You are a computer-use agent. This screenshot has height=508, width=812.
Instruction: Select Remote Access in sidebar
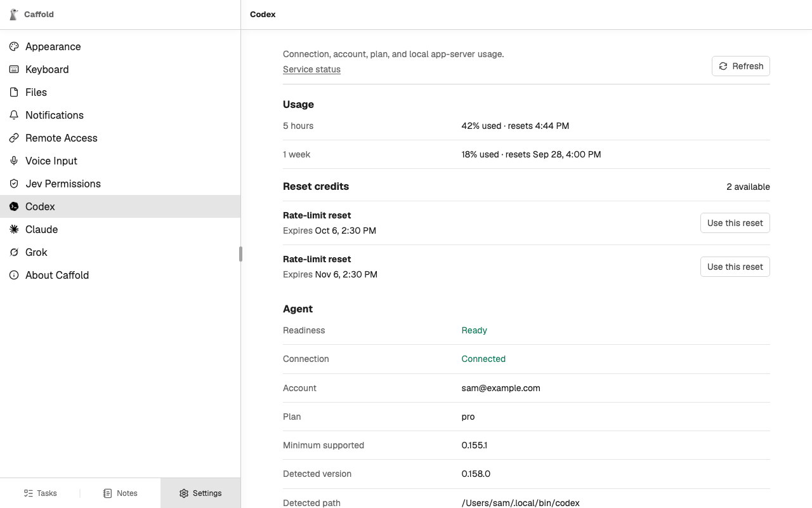coord(120,138)
